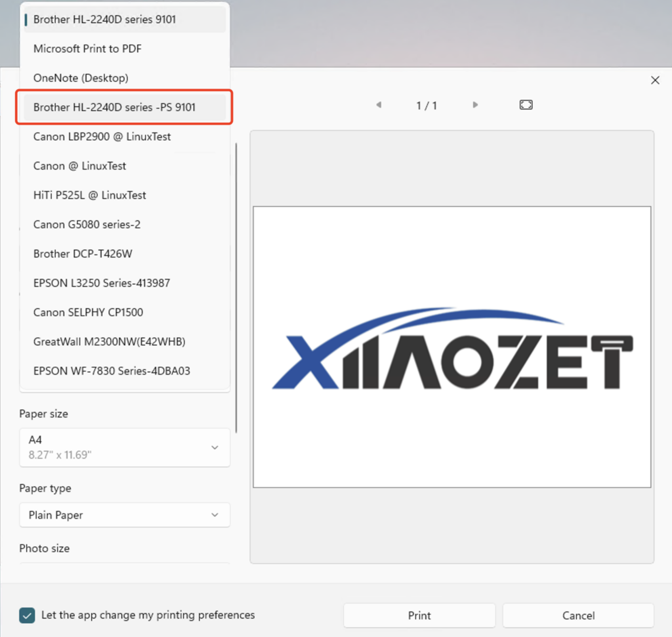This screenshot has width=672, height=637.
Task: Toggle fit-to-window preview icon
Action: (526, 105)
